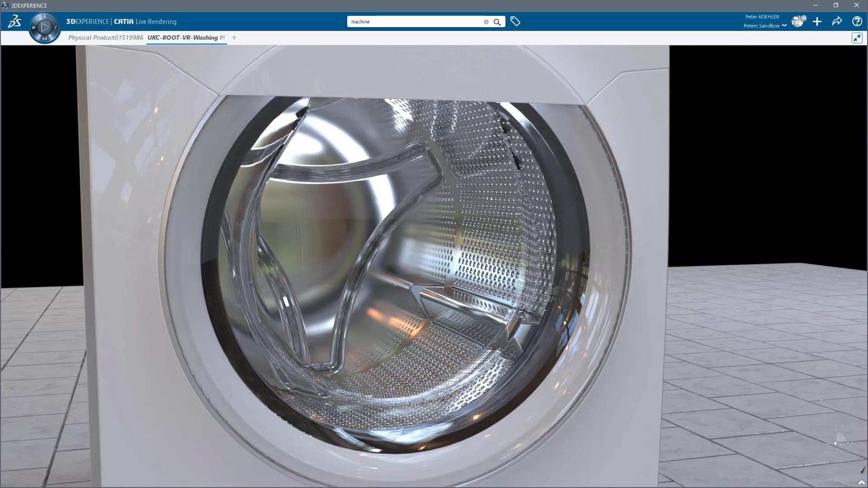
Task: Click the online status indicator on the avatar
Action: click(x=803, y=18)
